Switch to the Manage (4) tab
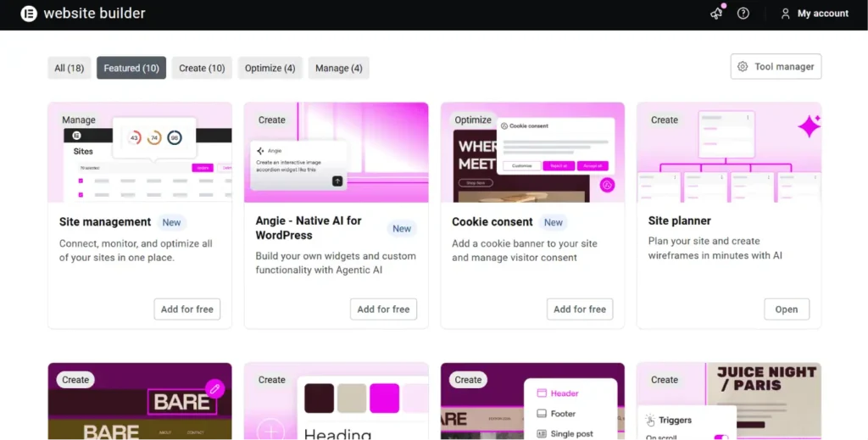The width and height of the screenshot is (868, 440). tap(339, 68)
